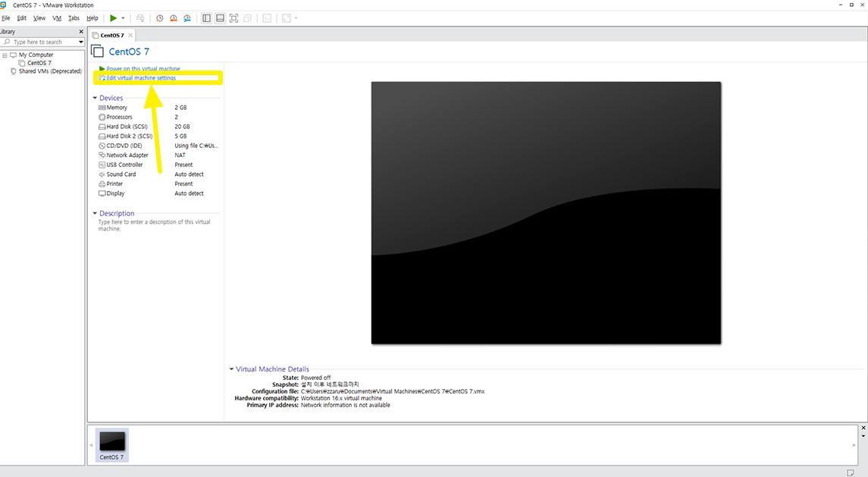Image resolution: width=868 pixels, height=477 pixels.
Task: Open the Help menu
Action: click(x=92, y=18)
